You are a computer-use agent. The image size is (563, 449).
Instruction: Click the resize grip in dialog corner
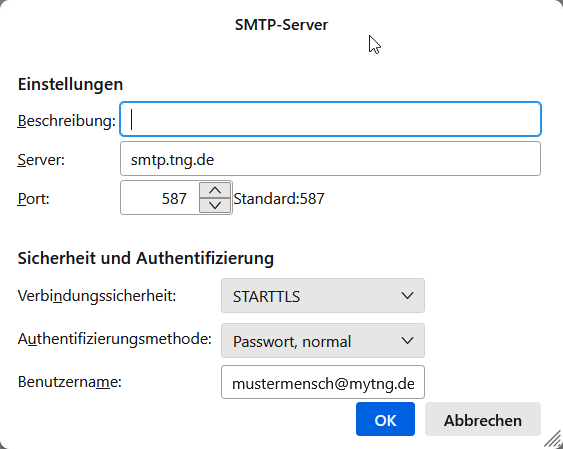553,440
